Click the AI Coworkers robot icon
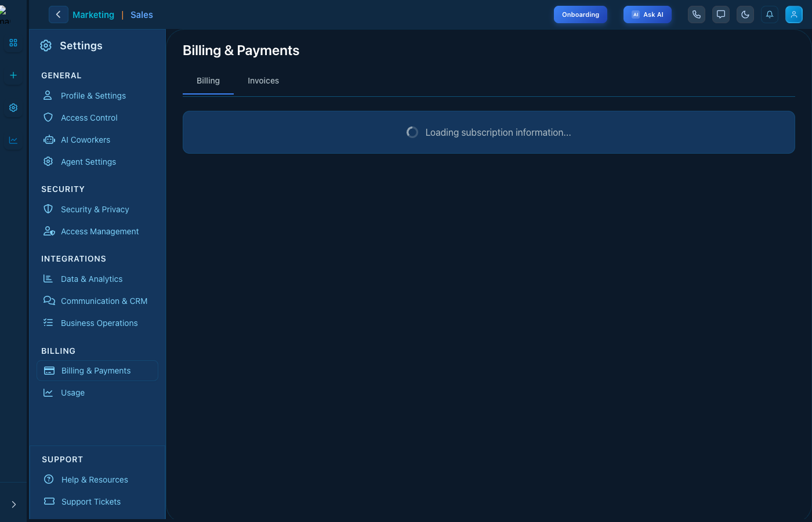This screenshot has width=812, height=522. 49,140
